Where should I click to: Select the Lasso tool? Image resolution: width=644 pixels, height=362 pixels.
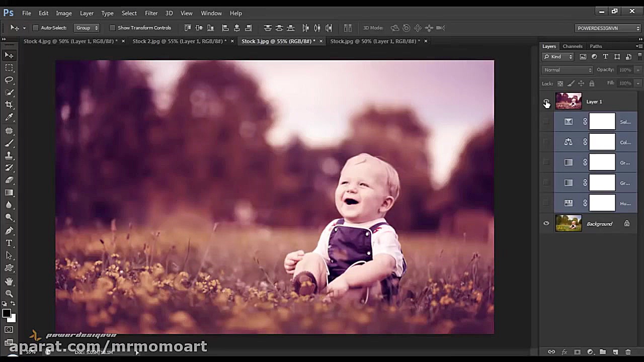[9, 80]
